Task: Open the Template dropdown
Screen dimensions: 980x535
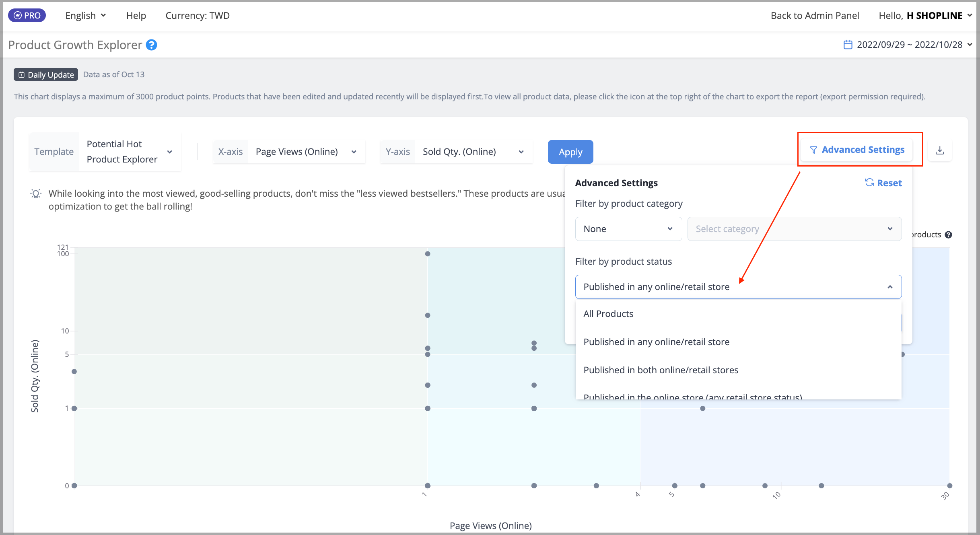Action: (105, 152)
